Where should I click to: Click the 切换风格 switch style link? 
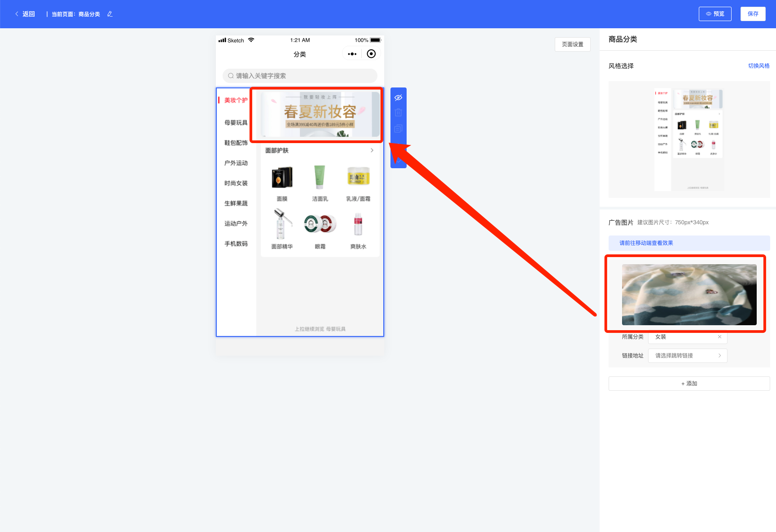[758, 66]
